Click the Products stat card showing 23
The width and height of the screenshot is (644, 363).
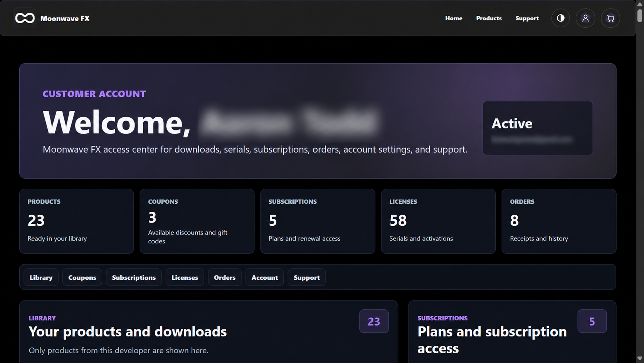point(77,221)
